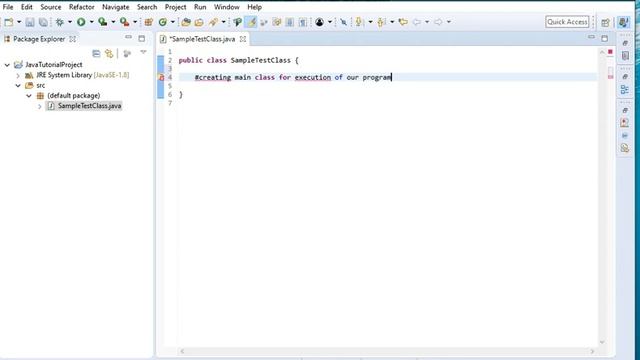The image size is (640, 360).
Task: Click error marker on line 4
Action: [x=161, y=77]
